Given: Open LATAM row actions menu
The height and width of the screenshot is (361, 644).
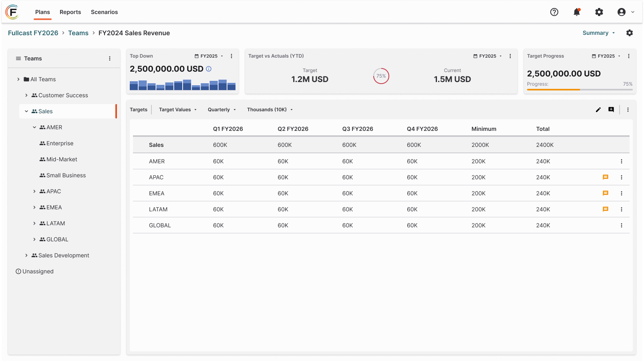Looking at the screenshot, I should pyautogui.click(x=622, y=209).
